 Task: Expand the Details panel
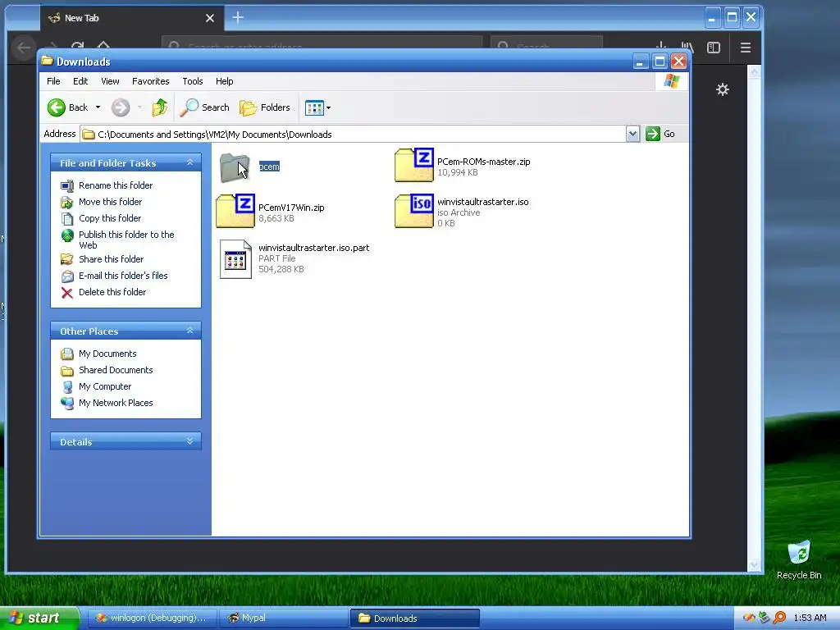[189, 441]
